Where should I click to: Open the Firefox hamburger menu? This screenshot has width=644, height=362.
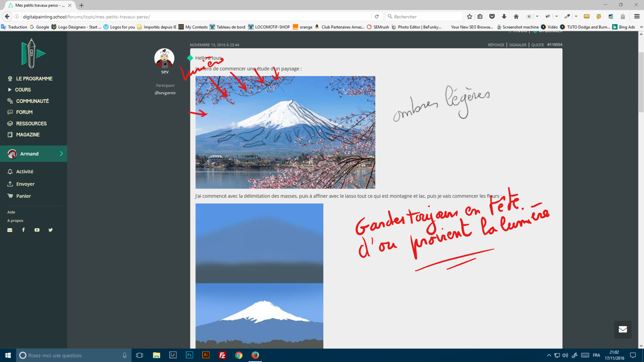pos(636,16)
